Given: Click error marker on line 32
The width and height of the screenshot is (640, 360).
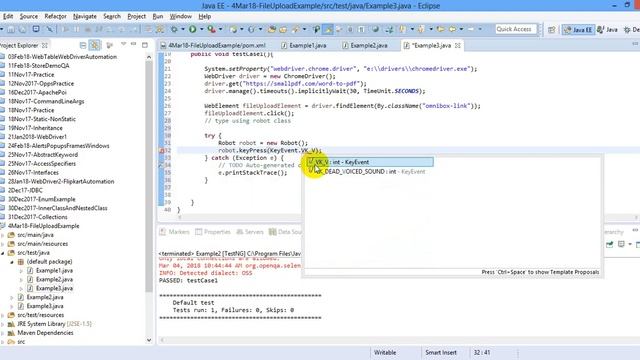Looking at the screenshot, I should point(161,151).
